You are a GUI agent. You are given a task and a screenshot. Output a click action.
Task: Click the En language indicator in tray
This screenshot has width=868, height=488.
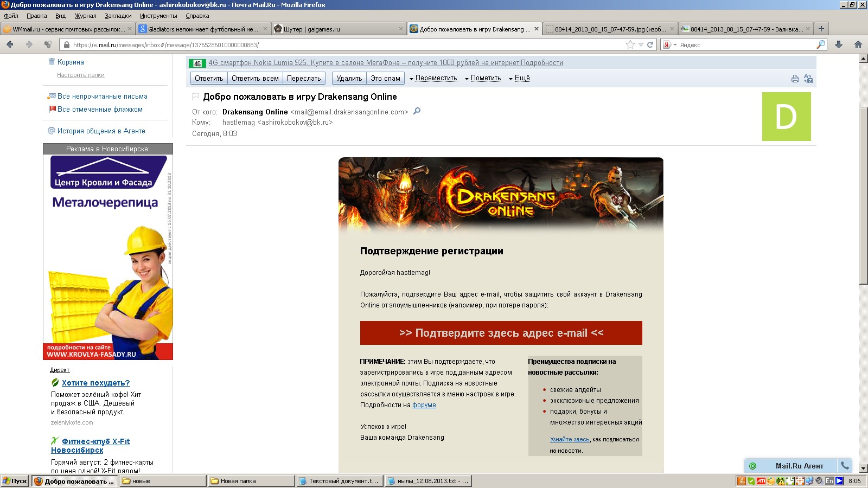[829, 481]
